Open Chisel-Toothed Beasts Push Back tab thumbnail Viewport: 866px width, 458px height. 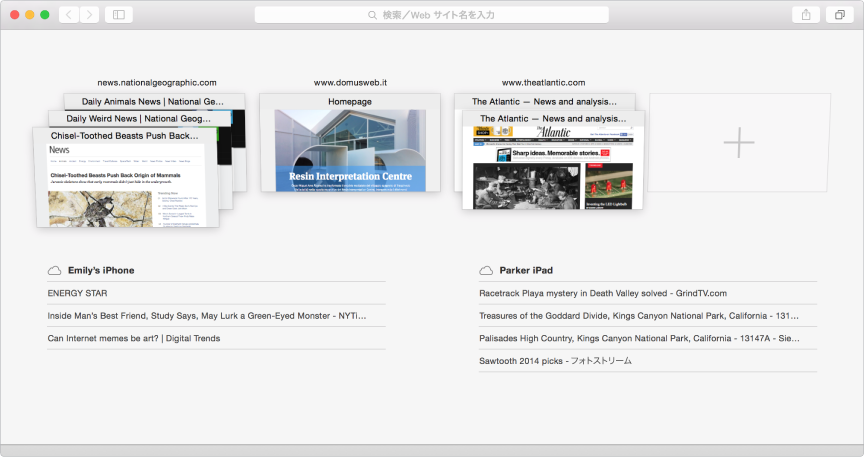(x=127, y=178)
